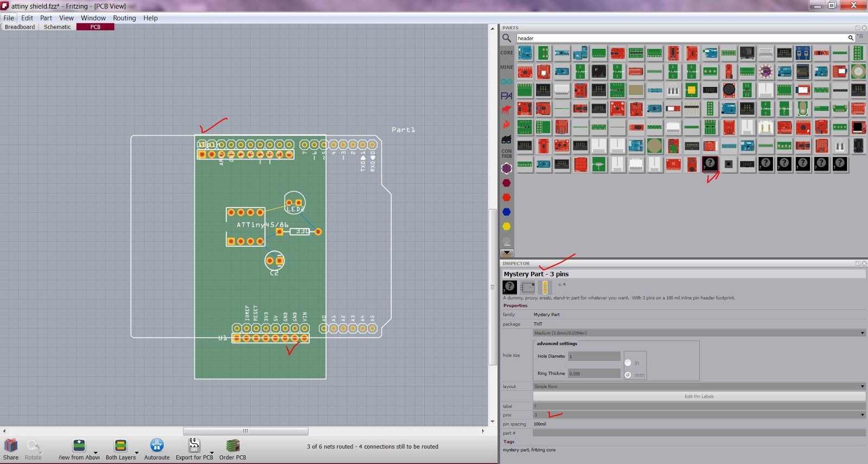Switch to the Breadboard tab

pos(20,27)
